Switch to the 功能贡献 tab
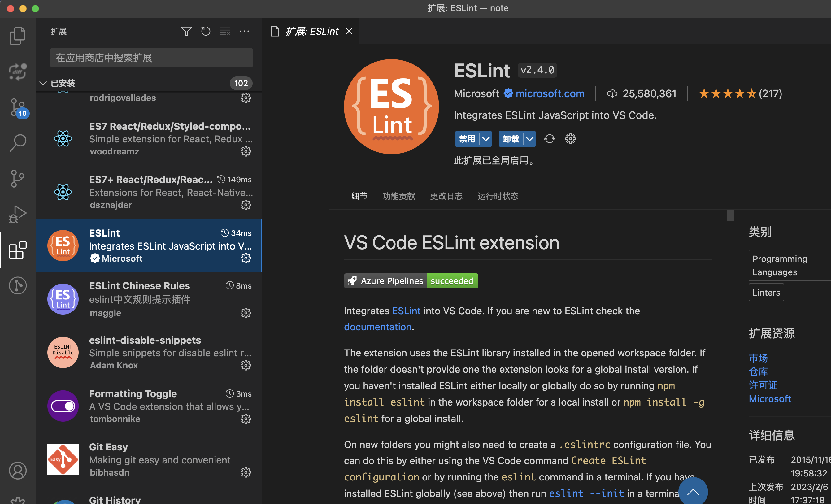 (399, 196)
